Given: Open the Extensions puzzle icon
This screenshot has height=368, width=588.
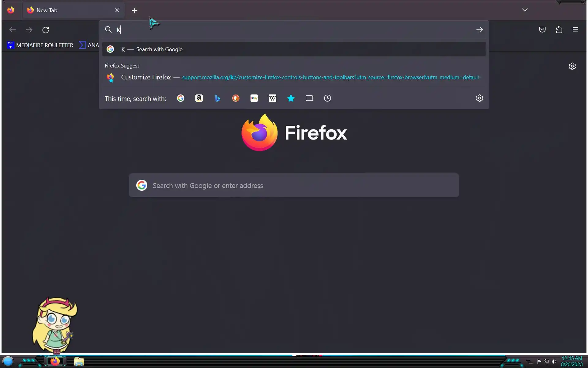Looking at the screenshot, I should [559, 30].
